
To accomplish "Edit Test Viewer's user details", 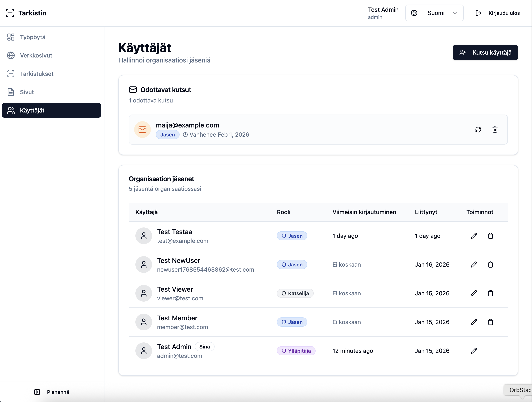I will tap(474, 293).
